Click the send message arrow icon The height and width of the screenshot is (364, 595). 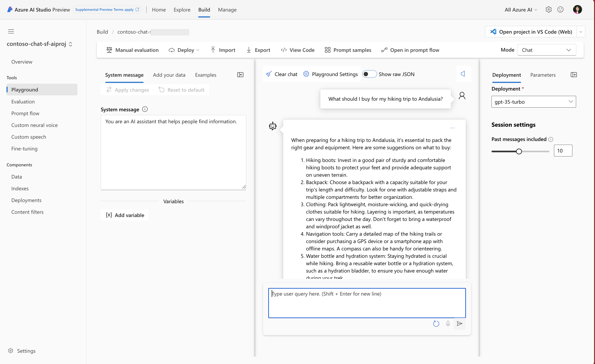click(460, 323)
